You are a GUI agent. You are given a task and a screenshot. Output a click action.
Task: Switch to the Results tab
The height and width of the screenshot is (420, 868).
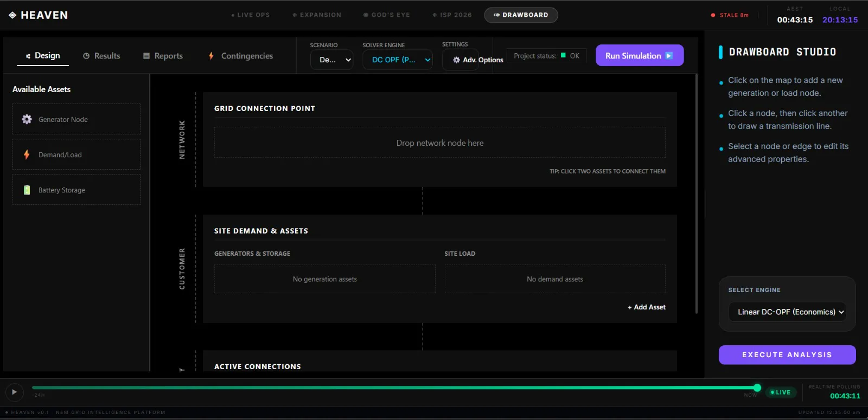click(101, 56)
